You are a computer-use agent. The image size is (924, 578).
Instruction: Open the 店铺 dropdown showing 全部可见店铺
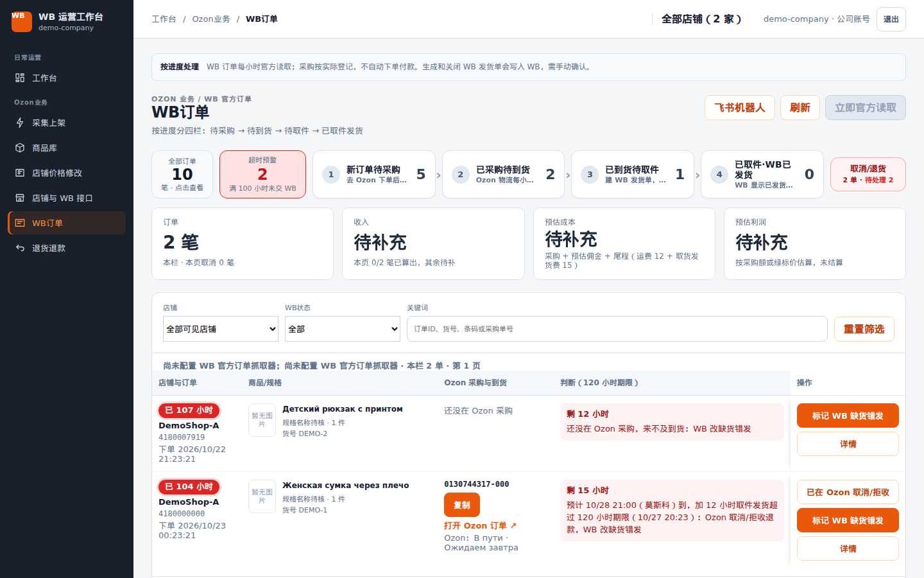tap(221, 329)
